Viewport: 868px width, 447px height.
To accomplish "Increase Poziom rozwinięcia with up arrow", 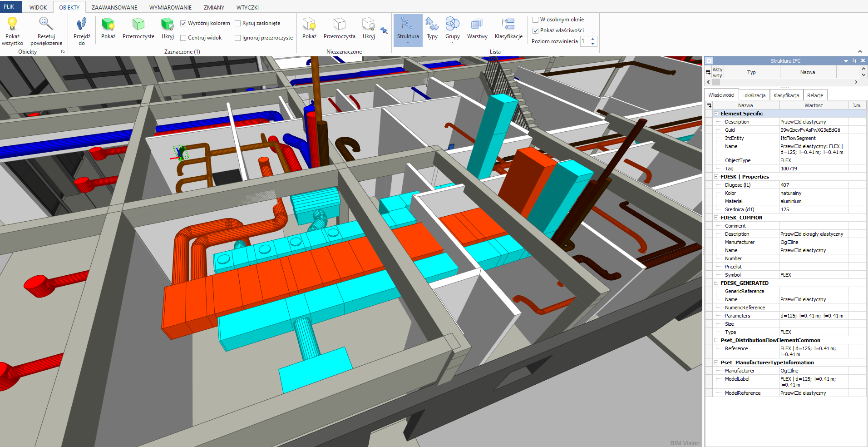I will pos(592,39).
